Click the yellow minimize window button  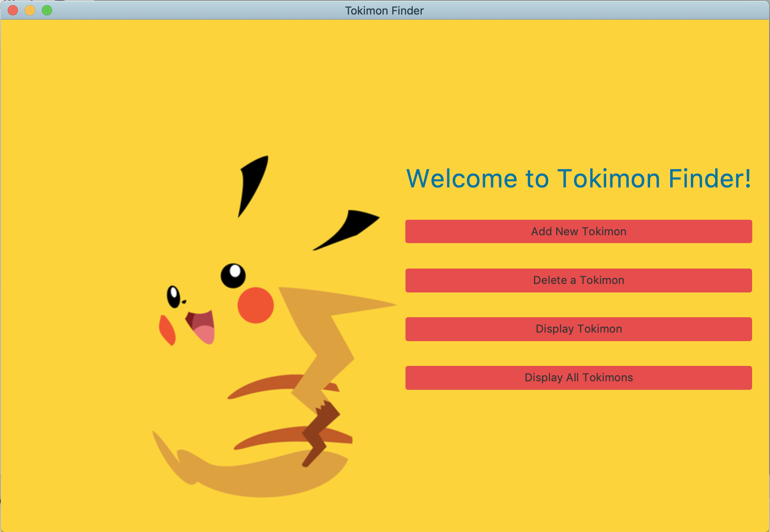(x=29, y=11)
